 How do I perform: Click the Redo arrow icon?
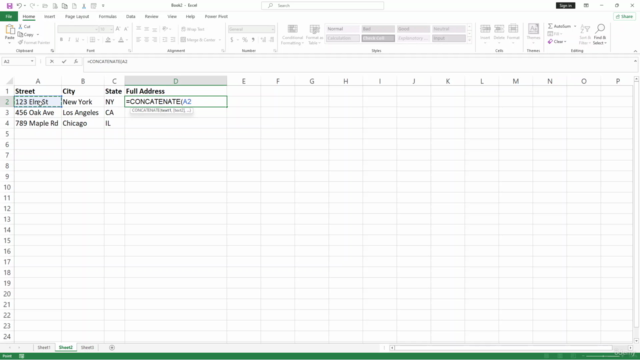click(33, 6)
